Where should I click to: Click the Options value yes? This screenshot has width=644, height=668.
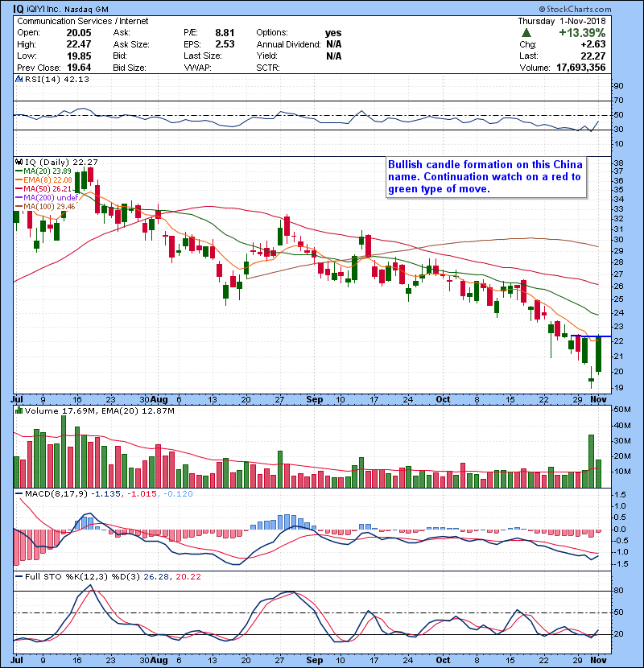[x=333, y=33]
